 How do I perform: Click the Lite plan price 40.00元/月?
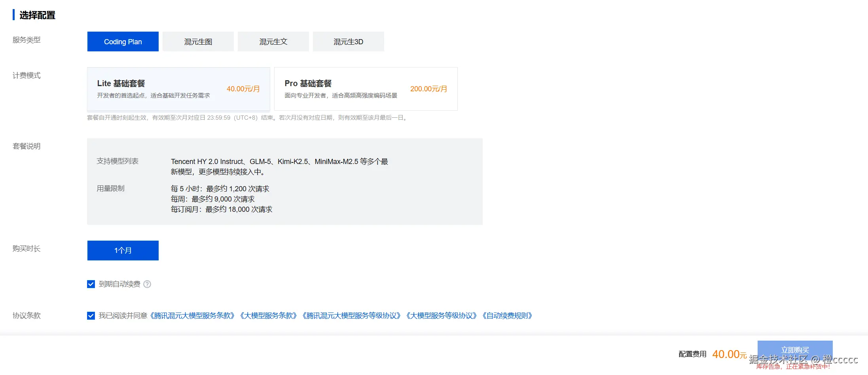243,89
